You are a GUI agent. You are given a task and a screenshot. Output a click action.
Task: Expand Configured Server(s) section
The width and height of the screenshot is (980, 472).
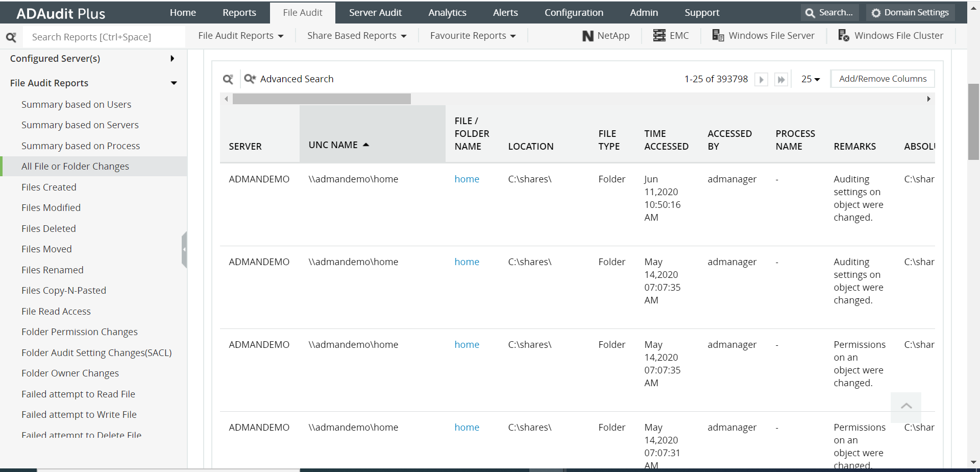pos(173,59)
